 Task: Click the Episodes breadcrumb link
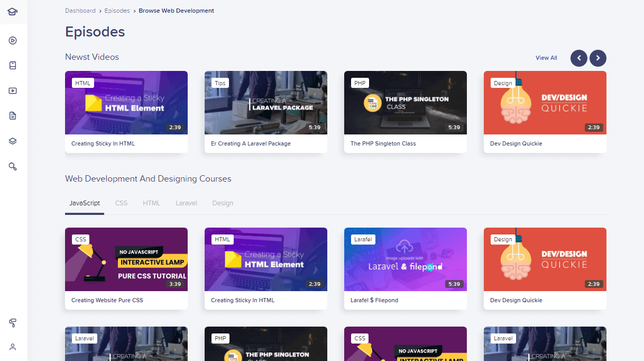click(x=117, y=11)
